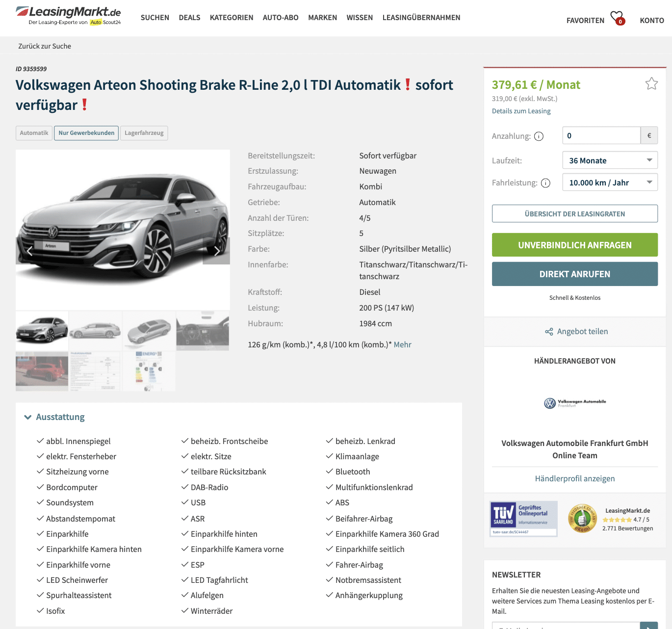Viewport: 672px width, 629px height.
Task: Click the Nur Gewerbekunden tag
Action: coord(86,133)
